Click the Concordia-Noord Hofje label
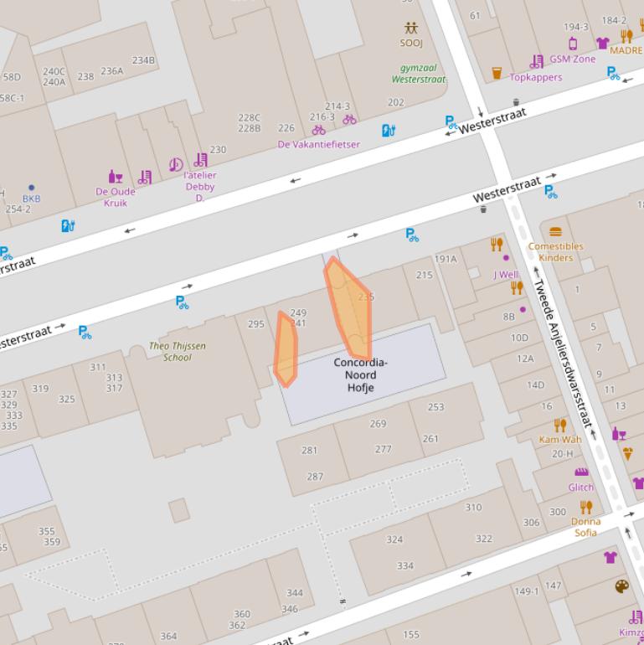 pyautogui.click(x=360, y=374)
